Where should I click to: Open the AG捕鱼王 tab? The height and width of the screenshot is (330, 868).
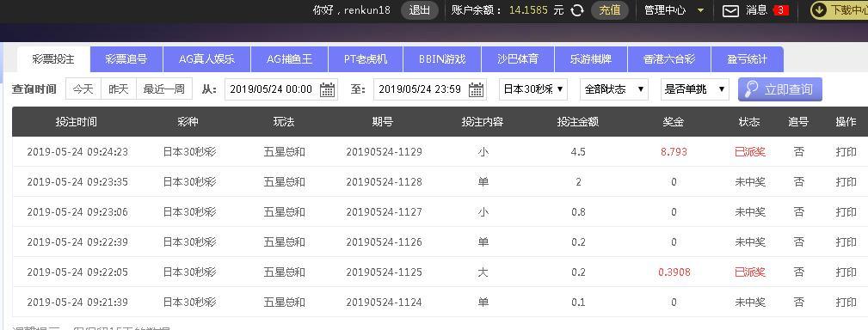pos(290,59)
